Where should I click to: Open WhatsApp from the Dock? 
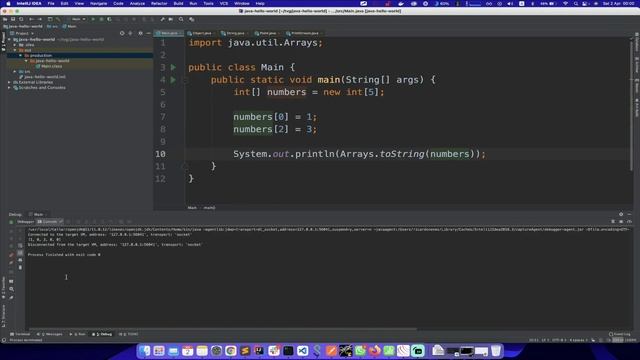pos(360,351)
